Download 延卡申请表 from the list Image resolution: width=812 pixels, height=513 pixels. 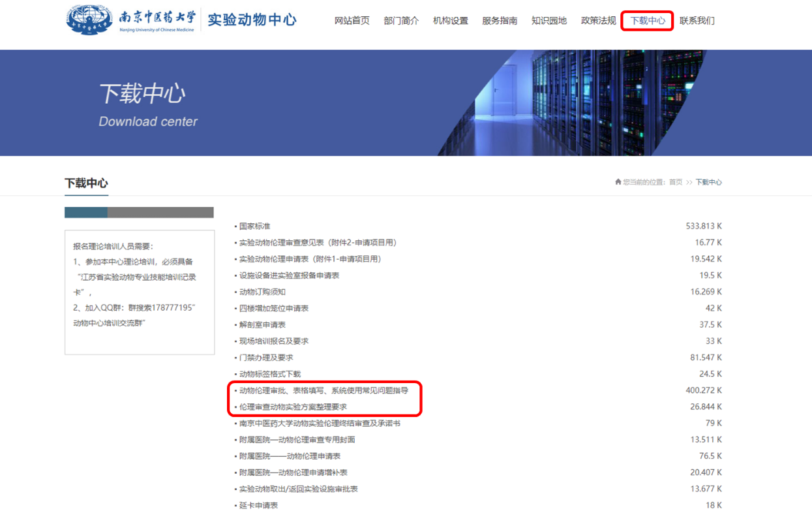(258, 505)
